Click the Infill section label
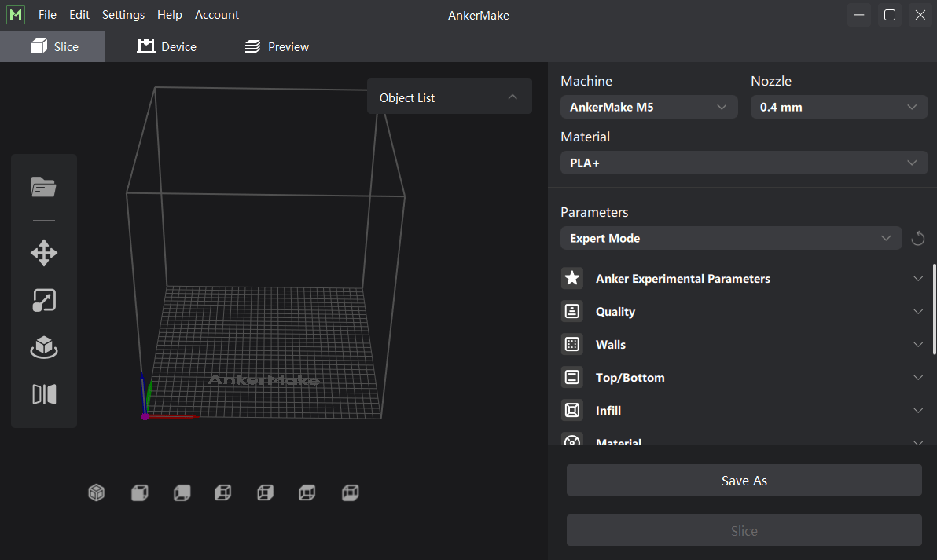 tap(608, 410)
